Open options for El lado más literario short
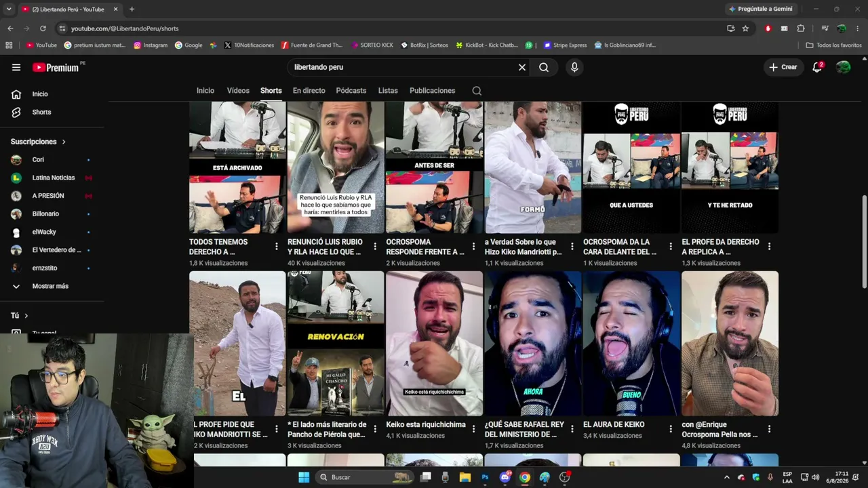Screen dimensions: 868x488 point(375,429)
